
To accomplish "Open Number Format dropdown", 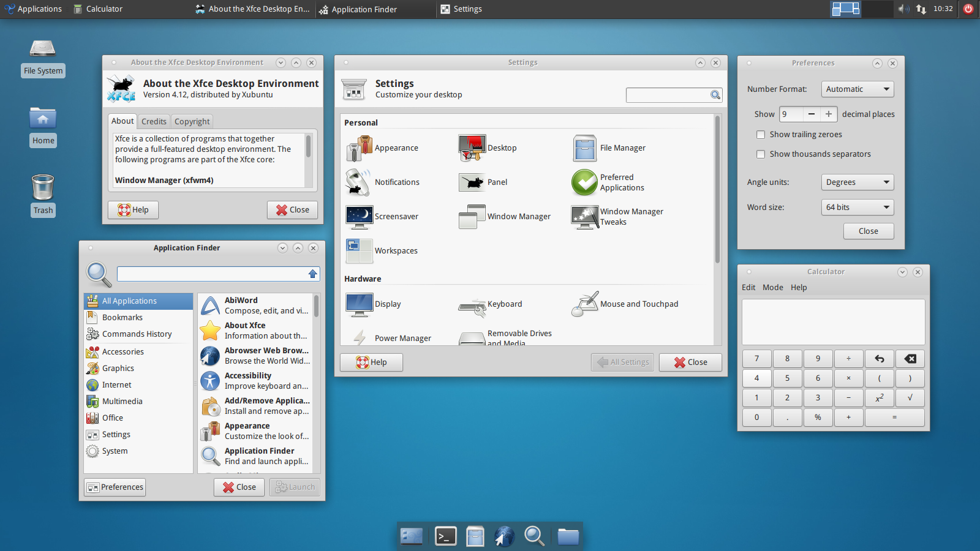I will point(858,89).
